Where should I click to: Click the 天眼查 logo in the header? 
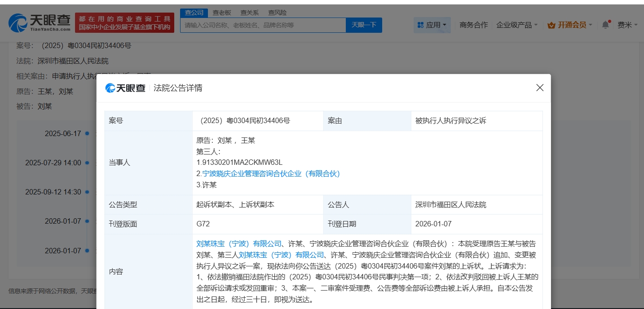click(x=40, y=22)
